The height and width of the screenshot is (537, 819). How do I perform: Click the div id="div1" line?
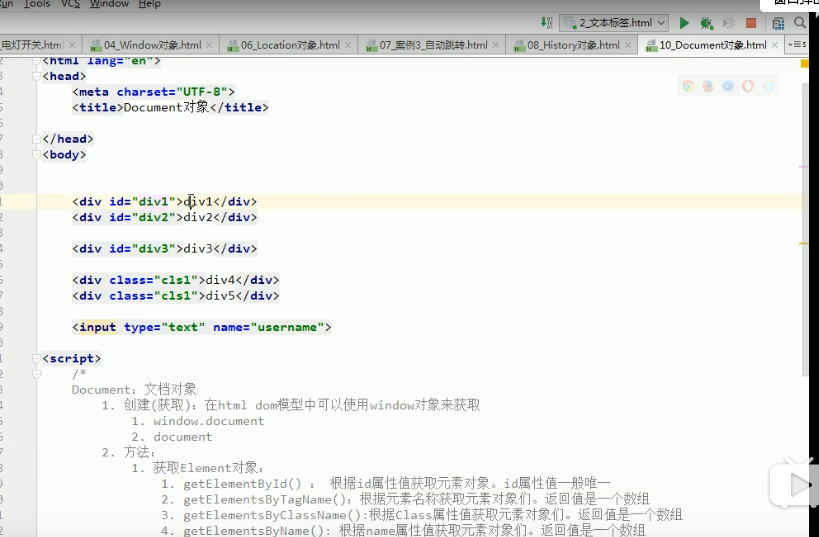(165, 202)
